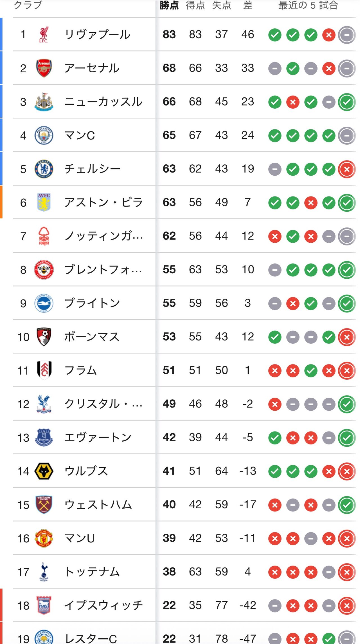
Task: Select the Tottenham club crest
Action: coord(44,572)
